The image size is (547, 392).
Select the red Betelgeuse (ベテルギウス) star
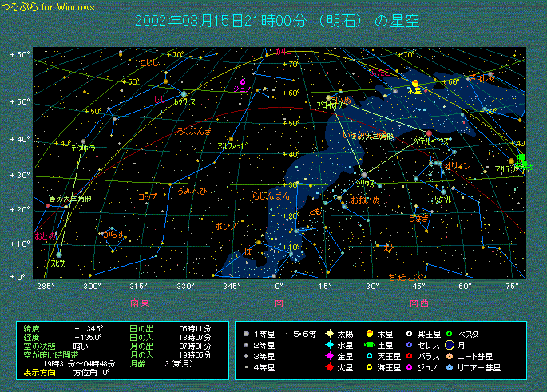point(430,133)
